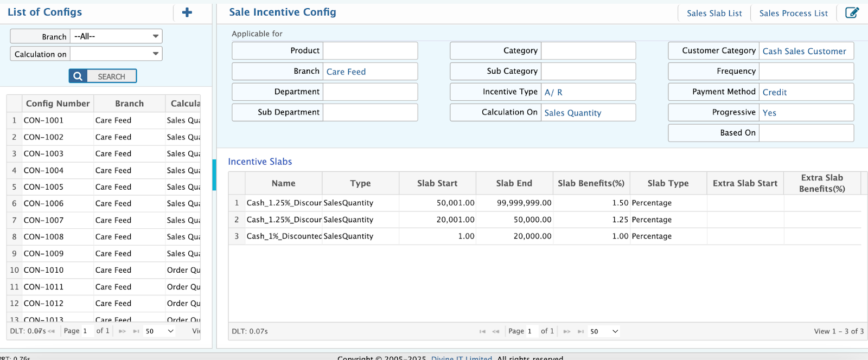
Task: Click the magnifier icon on the Search button
Action: click(78, 76)
